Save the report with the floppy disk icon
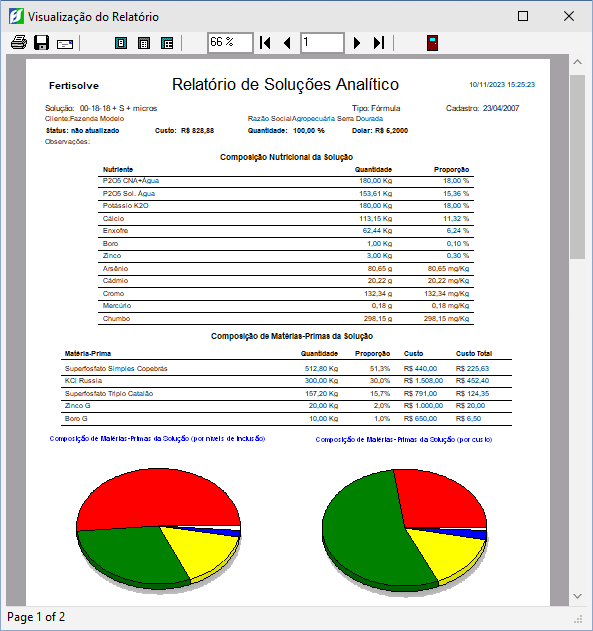 pos(41,42)
